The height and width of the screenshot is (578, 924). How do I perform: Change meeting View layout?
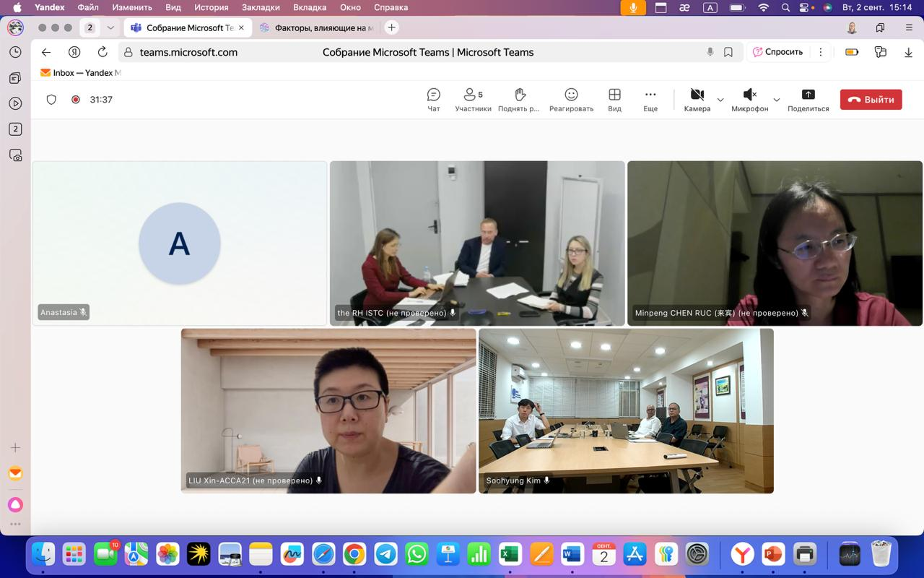[x=614, y=99]
